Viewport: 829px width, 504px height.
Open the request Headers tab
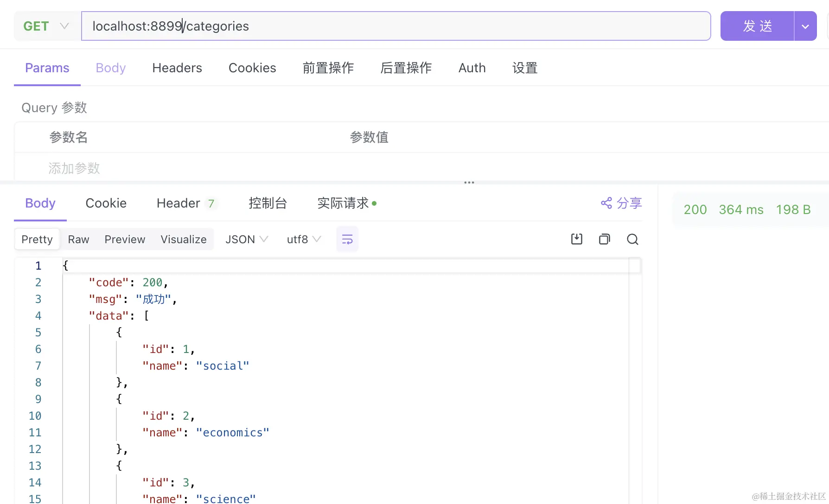177,68
